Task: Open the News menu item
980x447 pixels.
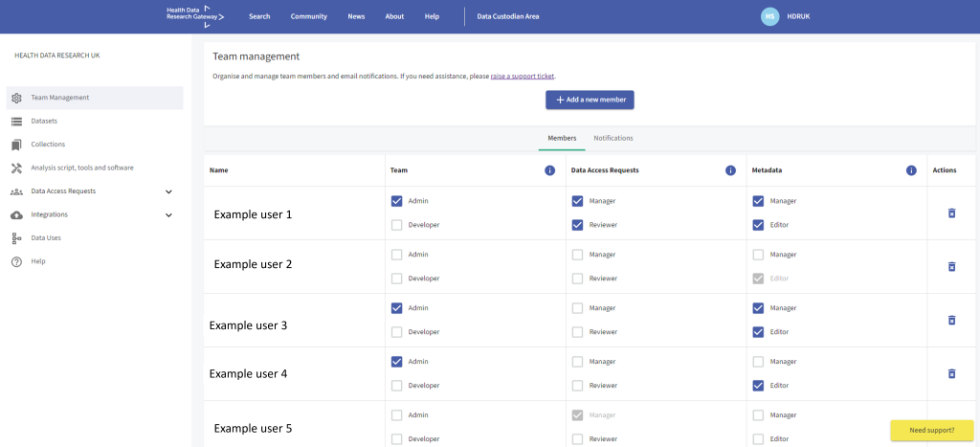Action: point(356,17)
